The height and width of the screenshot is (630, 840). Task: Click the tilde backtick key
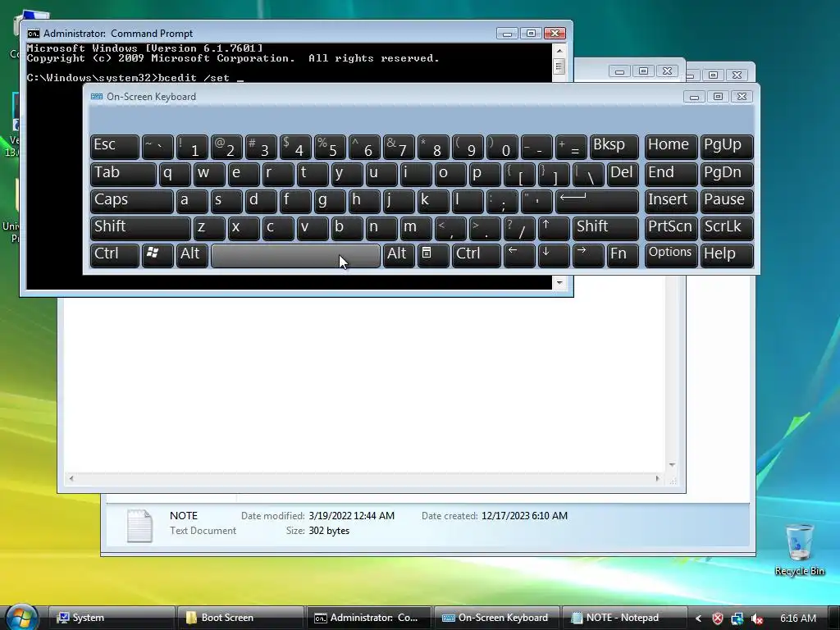coord(157,147)
